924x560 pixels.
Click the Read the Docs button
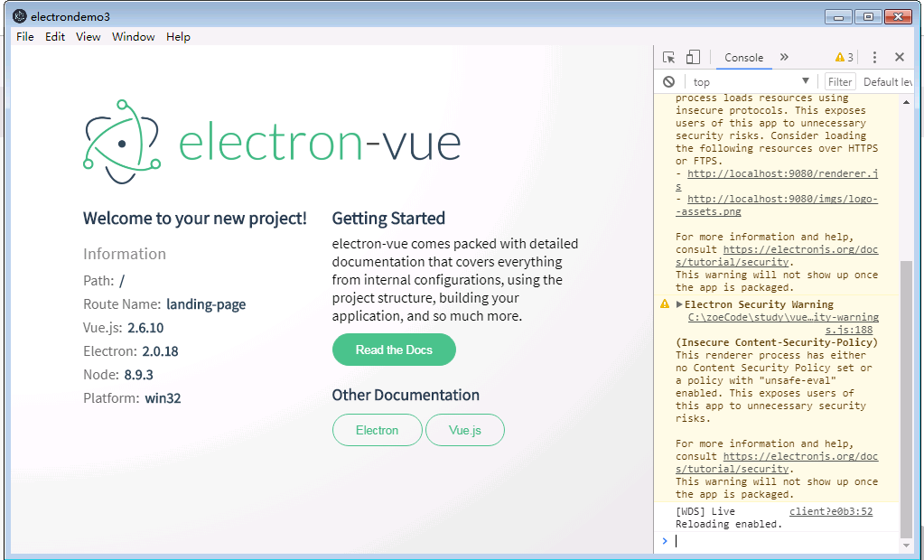point(394,350)
